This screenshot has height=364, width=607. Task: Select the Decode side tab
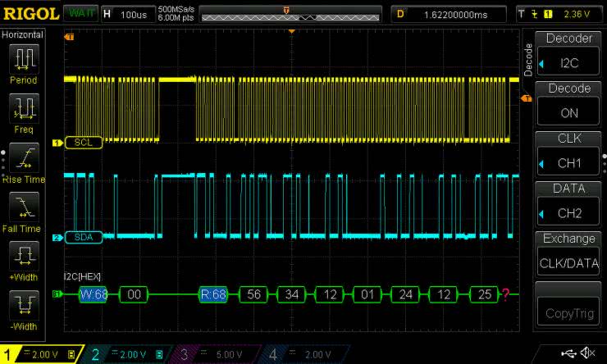coord(527,59)
